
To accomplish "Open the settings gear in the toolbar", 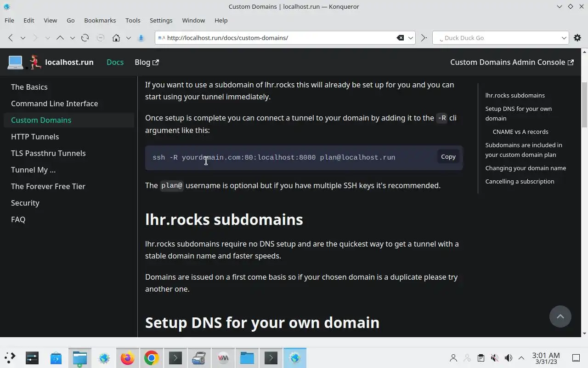I will point(577,38).
